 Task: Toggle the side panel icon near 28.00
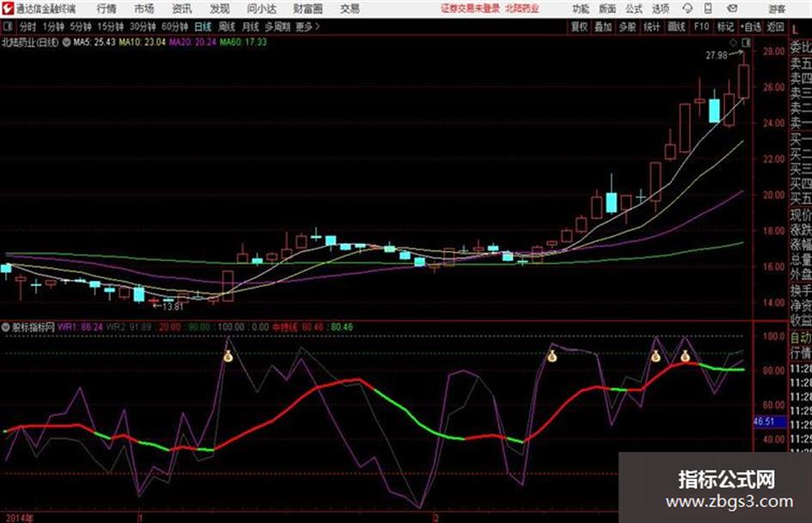746,42
